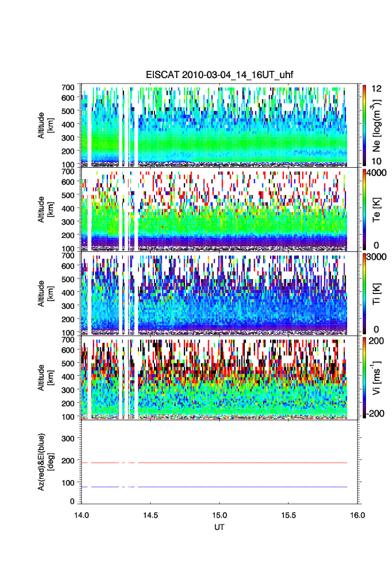Click the 16.0 tick label on x-axis
Screen dimensions: 392x588
tap(358, 514)
